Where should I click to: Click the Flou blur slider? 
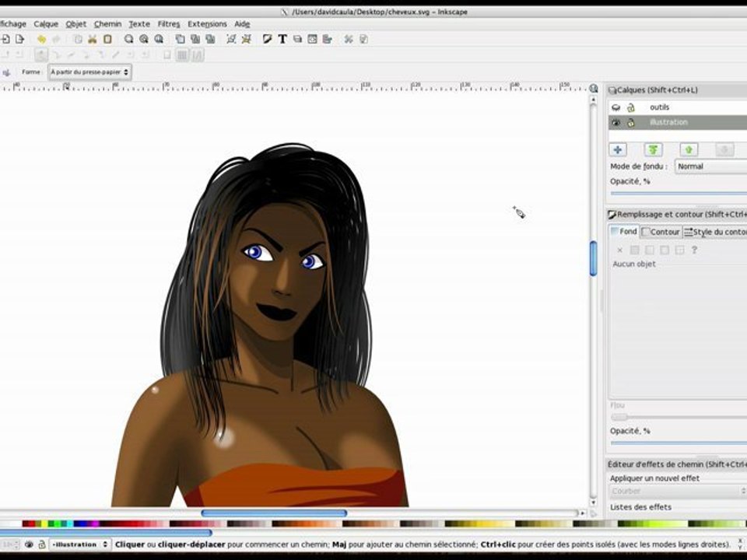679,417
